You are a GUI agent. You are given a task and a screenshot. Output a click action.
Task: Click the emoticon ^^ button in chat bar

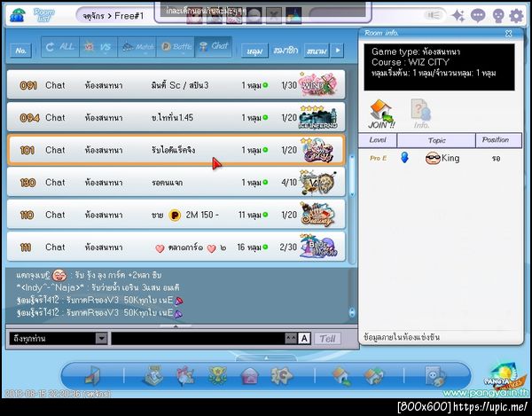coord(291,338)
